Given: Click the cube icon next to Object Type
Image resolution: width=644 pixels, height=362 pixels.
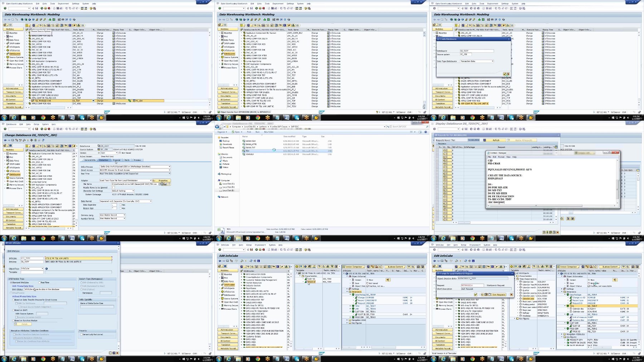Looking at the screenshot, I should pos(47,269).
